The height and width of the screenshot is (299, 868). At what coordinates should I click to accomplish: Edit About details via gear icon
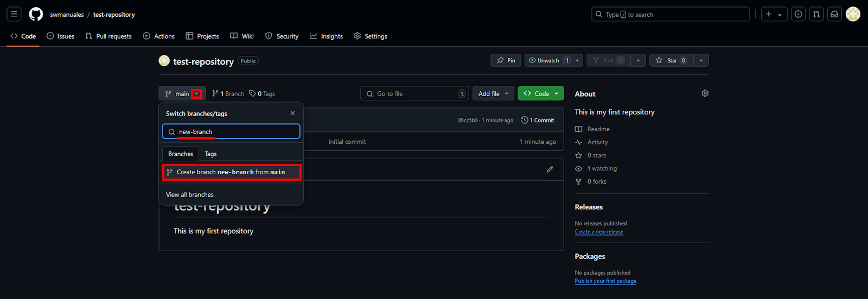click(705, 93)
